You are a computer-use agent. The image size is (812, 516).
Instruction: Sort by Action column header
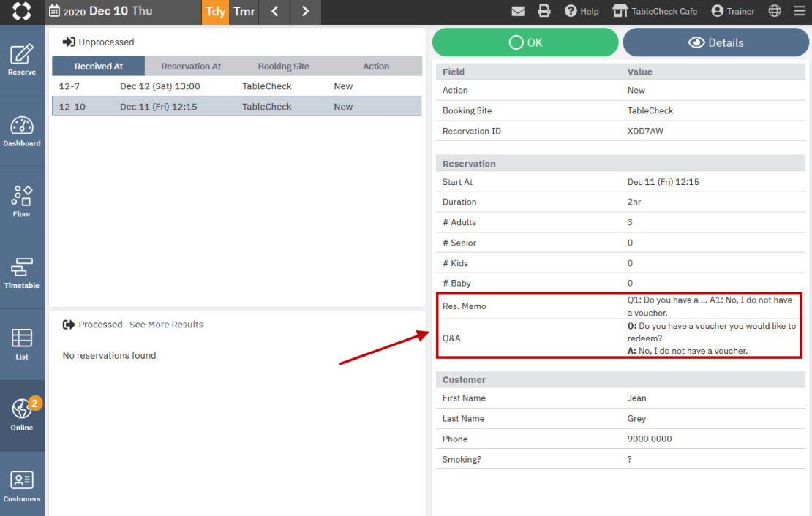pos(376,67)
